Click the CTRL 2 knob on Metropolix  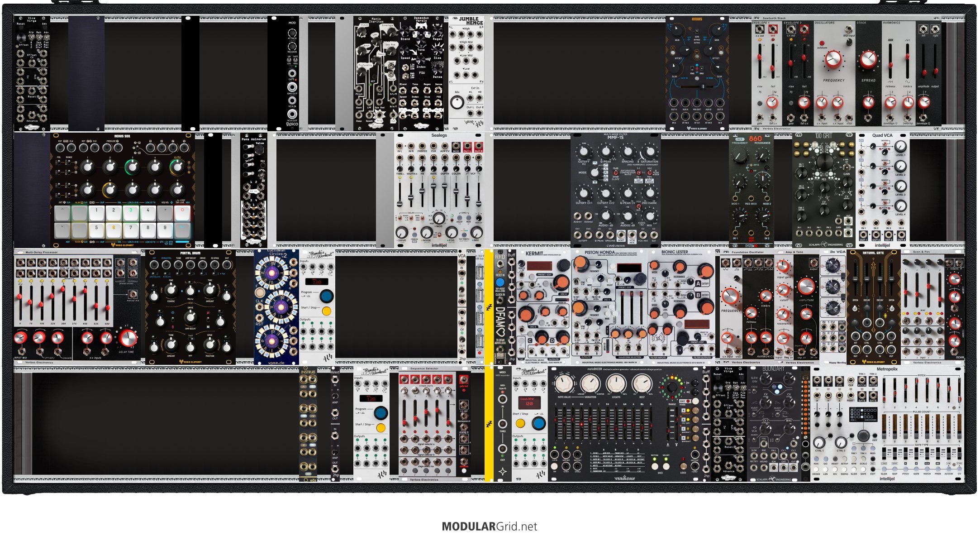coord(841,442)
